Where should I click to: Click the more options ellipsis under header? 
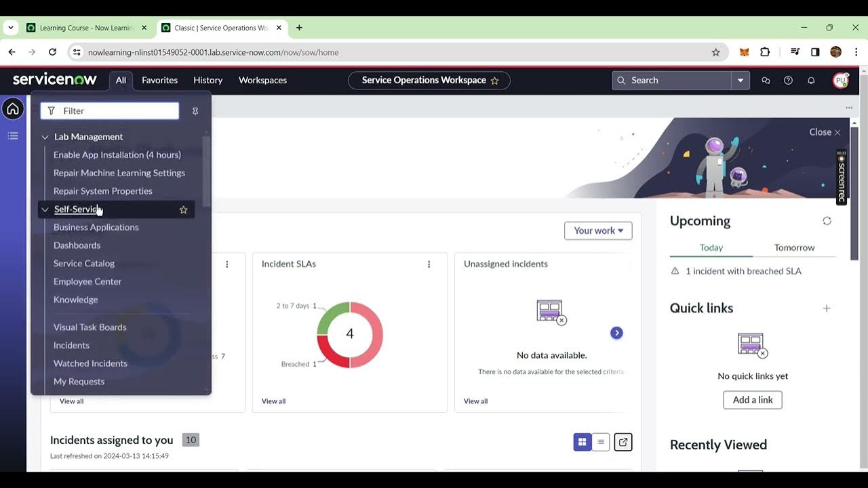tap(849, 108)
